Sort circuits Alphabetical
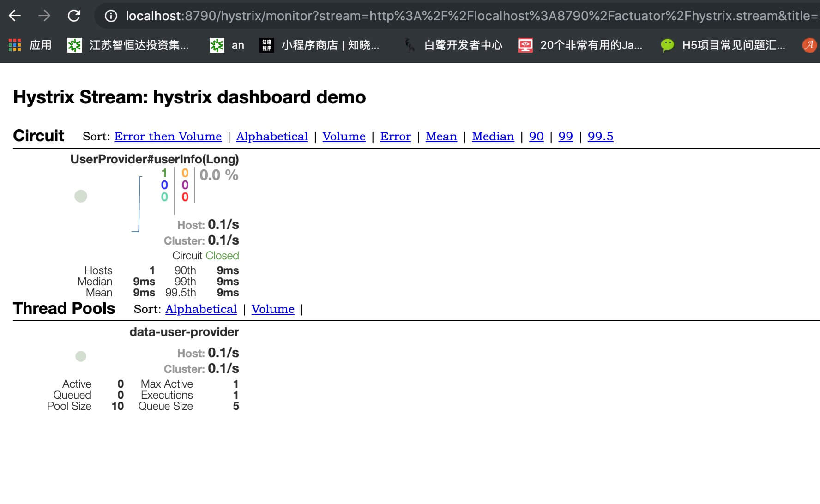Viewport: 820px width, 504px height. tap(272, 137)
